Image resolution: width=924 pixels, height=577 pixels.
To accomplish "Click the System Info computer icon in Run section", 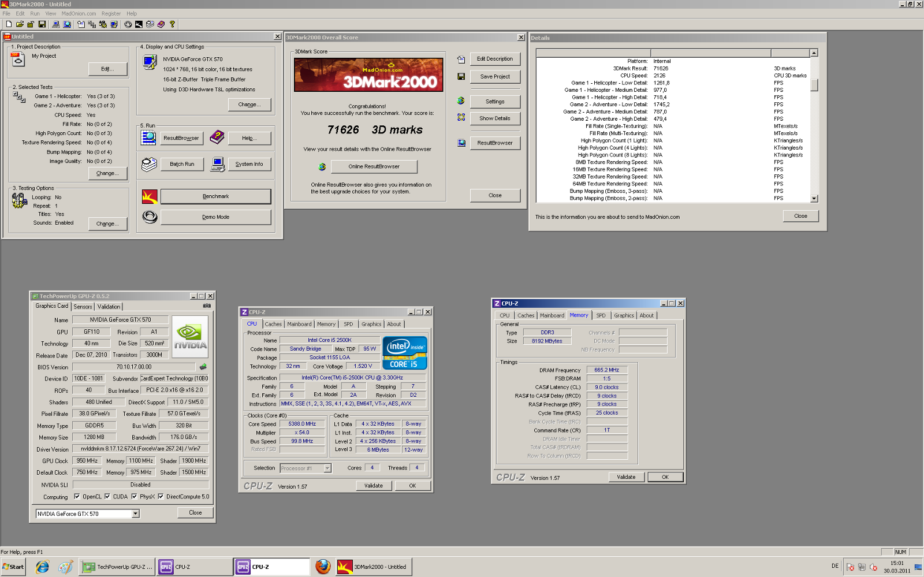I will click(218, 164).
